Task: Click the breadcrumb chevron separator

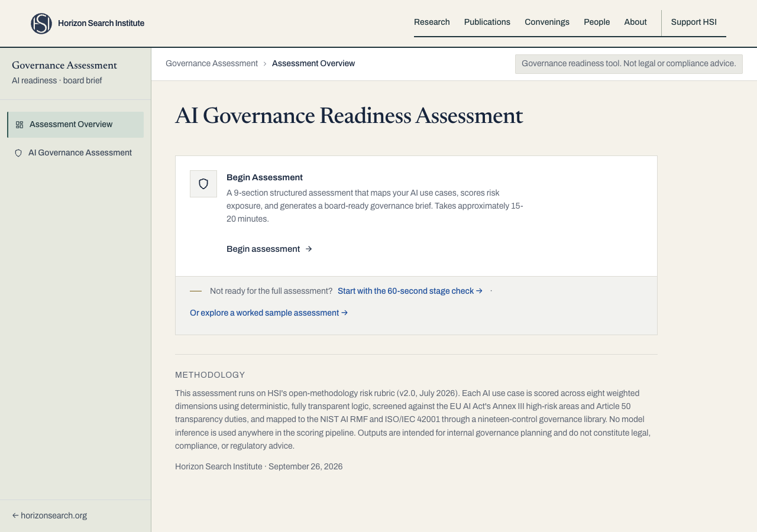Action: tap(265, 64)
